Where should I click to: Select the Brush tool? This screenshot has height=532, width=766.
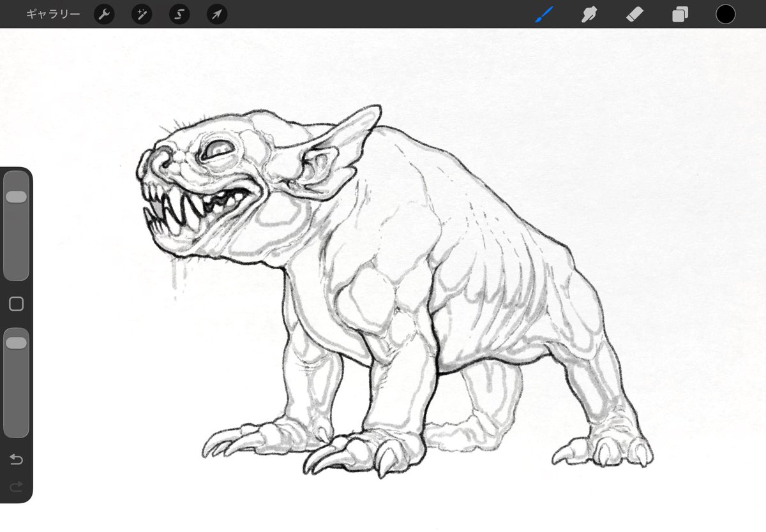(544, 14)
